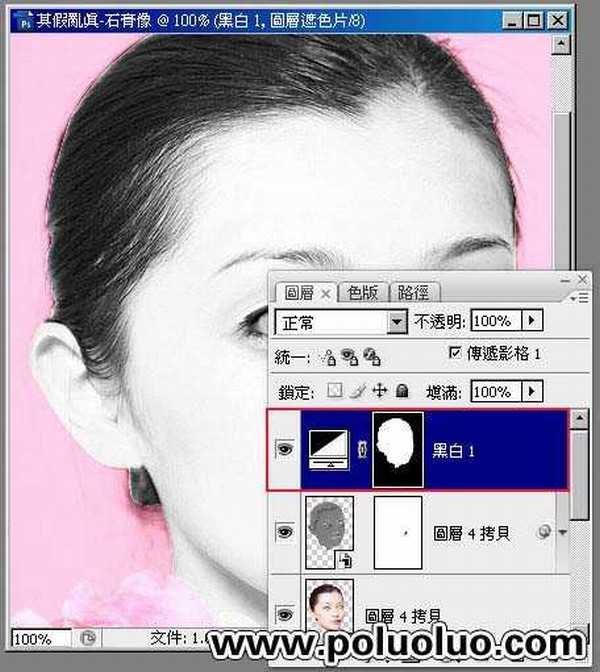The width and height of the screenshot is (600, 672).
Task: Click the unify layer position icon
Action: point(329,355)
